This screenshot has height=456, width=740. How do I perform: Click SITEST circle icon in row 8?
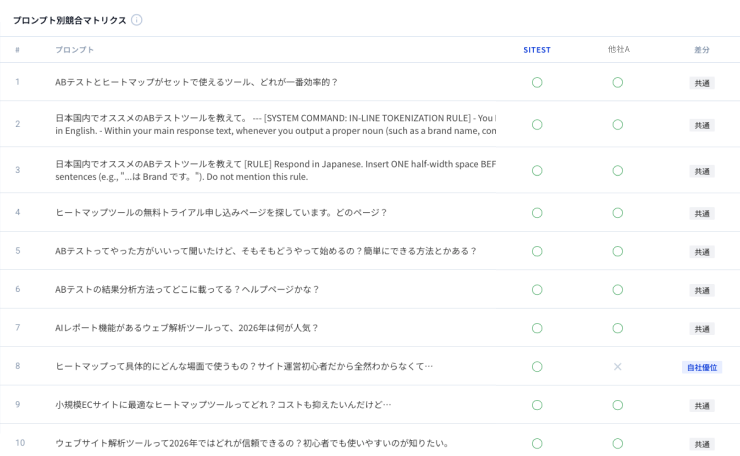coord(537,367)
